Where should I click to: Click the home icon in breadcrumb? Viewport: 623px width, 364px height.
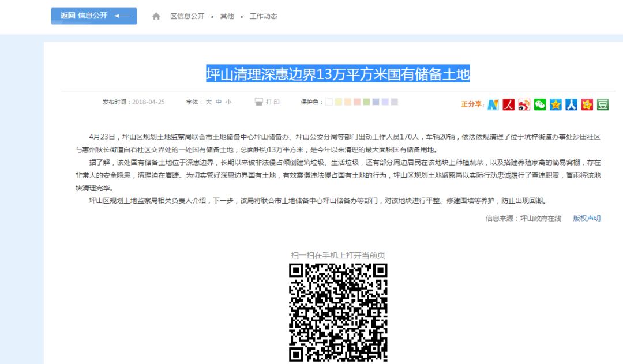coord(156,16)
